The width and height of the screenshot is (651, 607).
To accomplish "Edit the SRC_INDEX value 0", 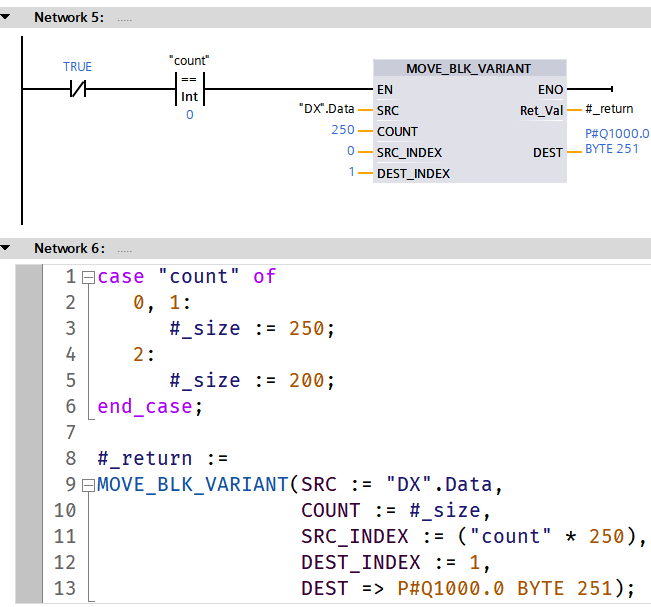I will pyautogui.click(x=350, y=152).
